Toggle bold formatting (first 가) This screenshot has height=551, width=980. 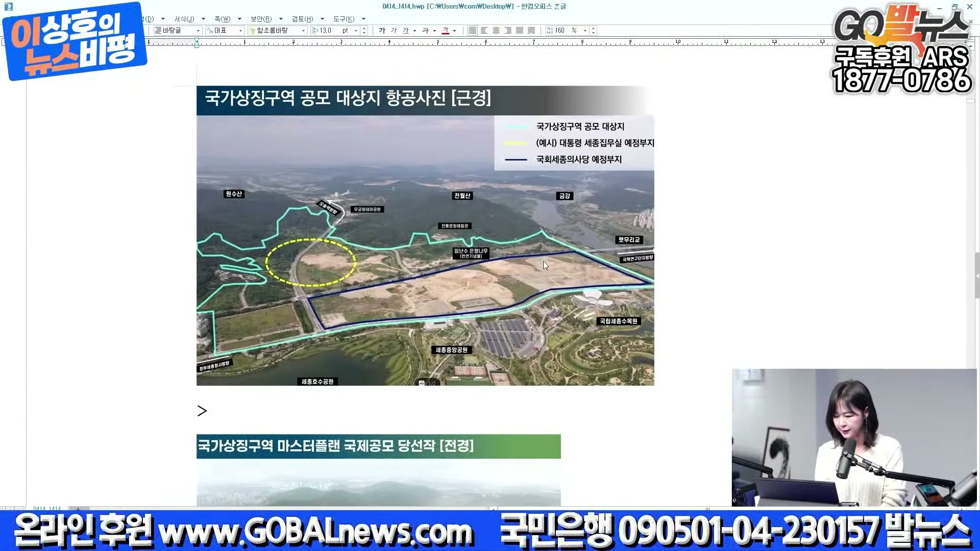[382, 31]
